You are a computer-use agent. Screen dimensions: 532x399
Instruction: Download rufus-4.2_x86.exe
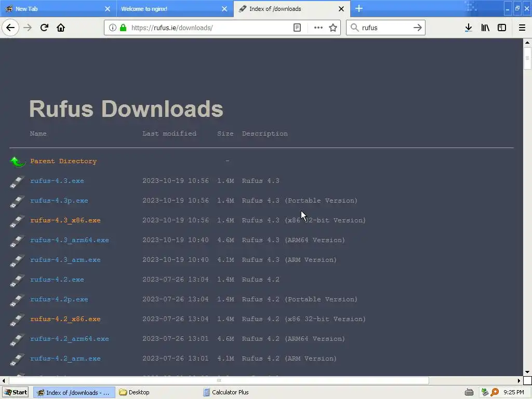point(65,319)
